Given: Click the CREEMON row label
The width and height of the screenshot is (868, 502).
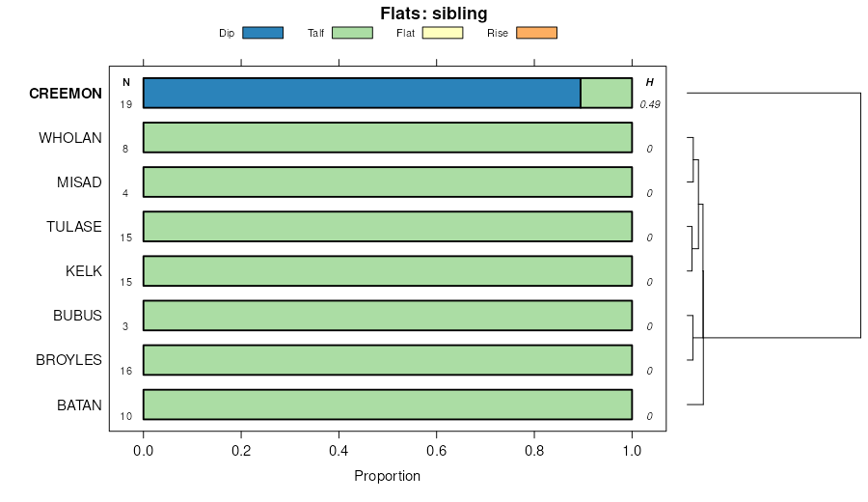Looking at the screenshot, I should [x=66, y=94].
